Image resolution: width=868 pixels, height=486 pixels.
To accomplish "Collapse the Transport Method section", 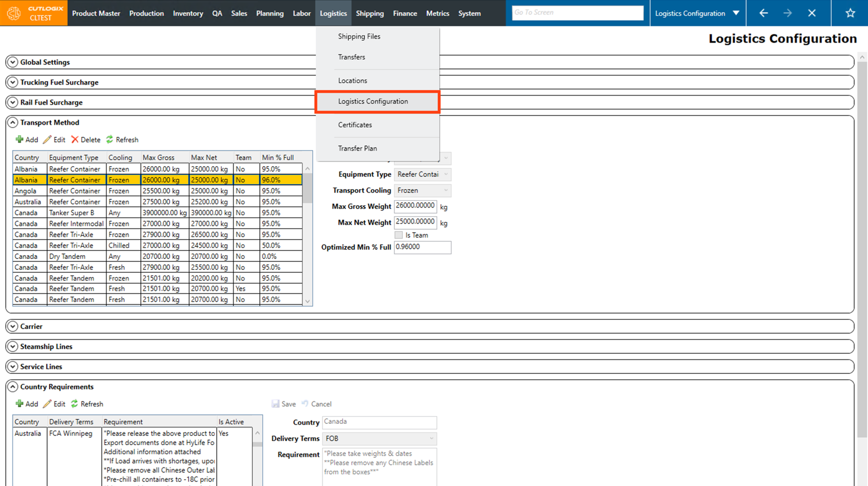I will [13, 123].
